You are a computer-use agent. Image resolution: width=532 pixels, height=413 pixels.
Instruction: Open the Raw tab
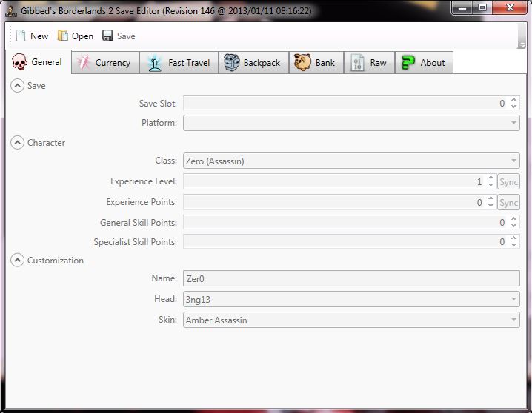(x=369, y=63)
